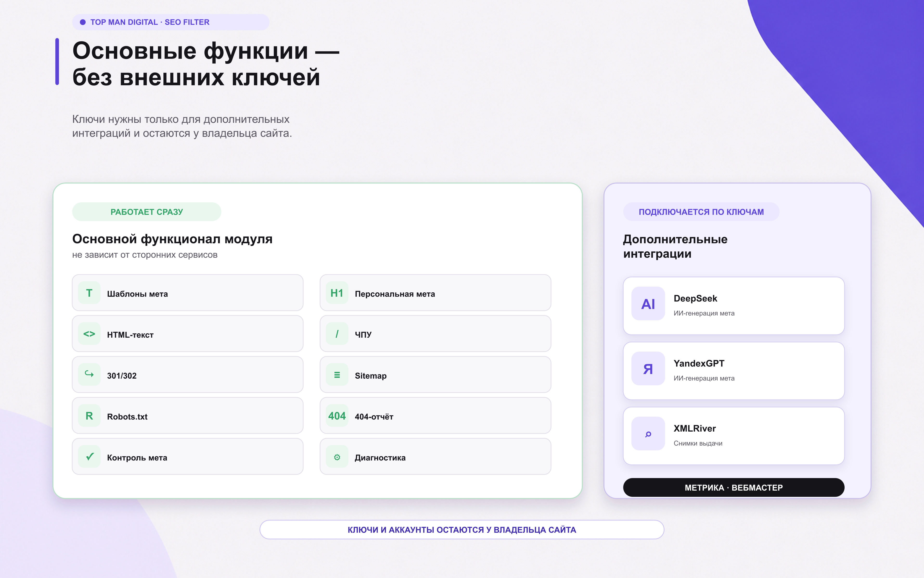Click the heading Дополнительные интеграции

tap(675, 246)
